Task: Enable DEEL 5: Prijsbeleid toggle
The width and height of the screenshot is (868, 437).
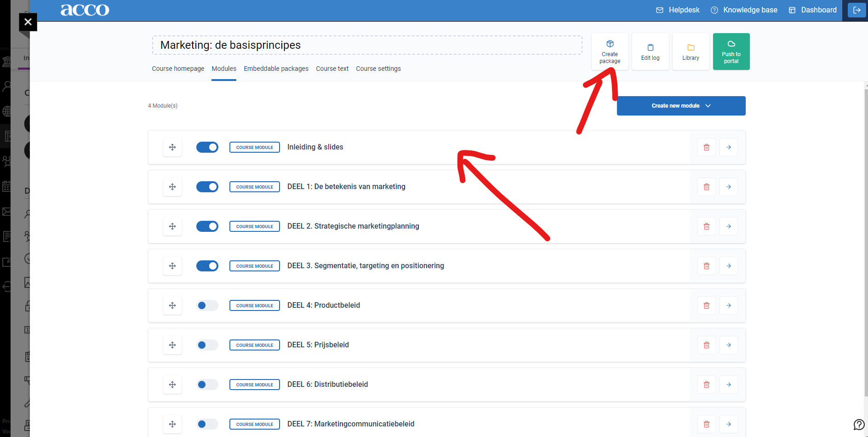Action: point(207,345)
